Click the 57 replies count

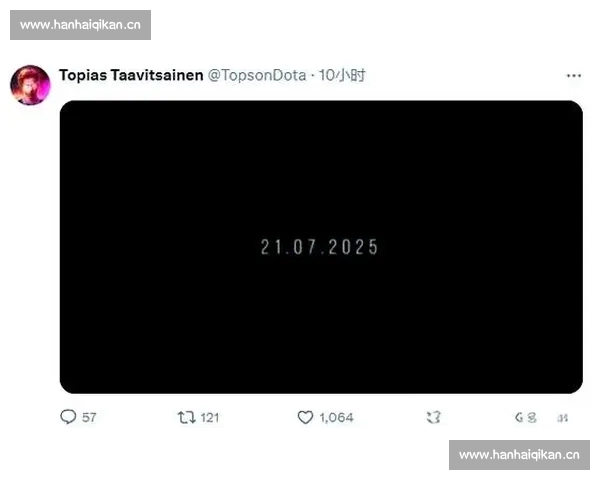click(x=89, y=417)
